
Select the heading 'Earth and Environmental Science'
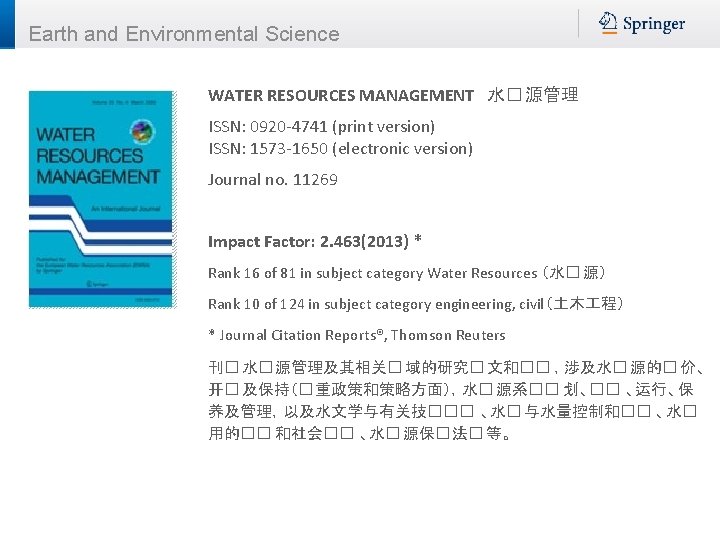[184, 34]
